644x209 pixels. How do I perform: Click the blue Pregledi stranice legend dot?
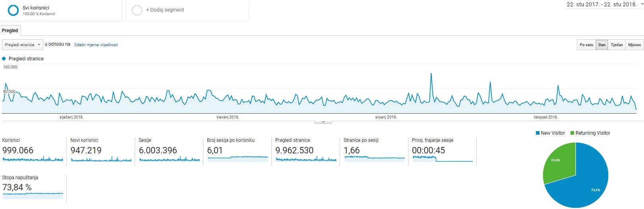pyautogui.click(x=4, y=59)
